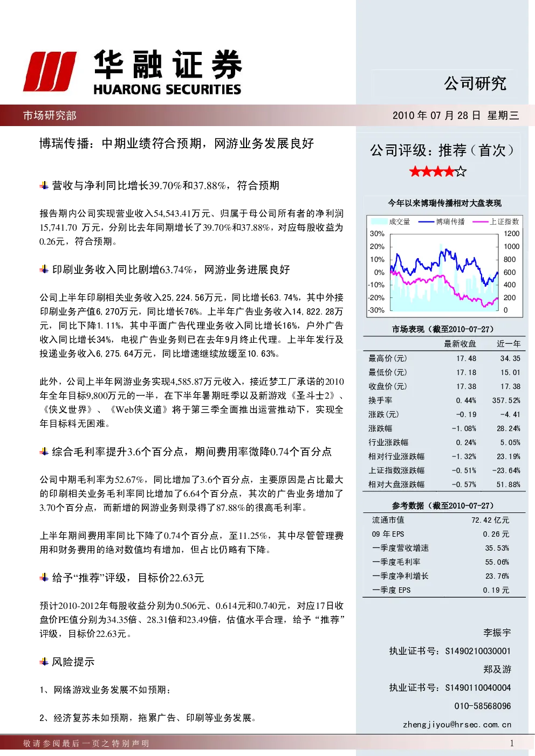
Task: Click the five-star rating graphic
Action: point(437,172)
